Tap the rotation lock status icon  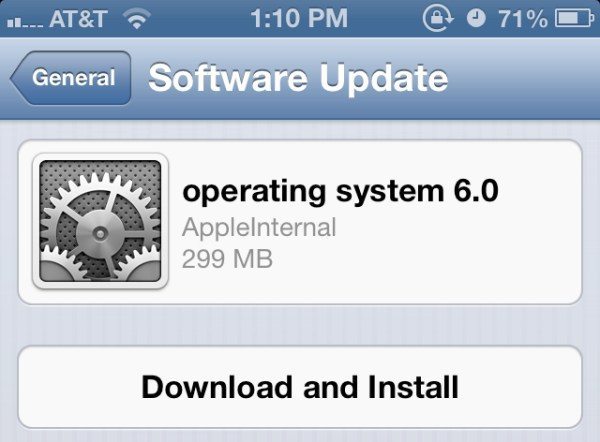pyautogui.click(x=438, y=18)
